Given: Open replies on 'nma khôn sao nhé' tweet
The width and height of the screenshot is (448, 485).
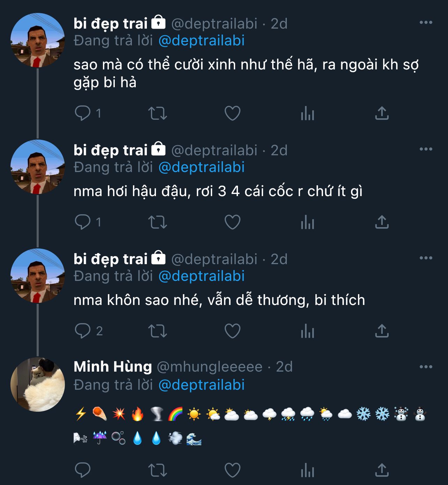Looking at the screenshot, I should (x=83, y=331).
